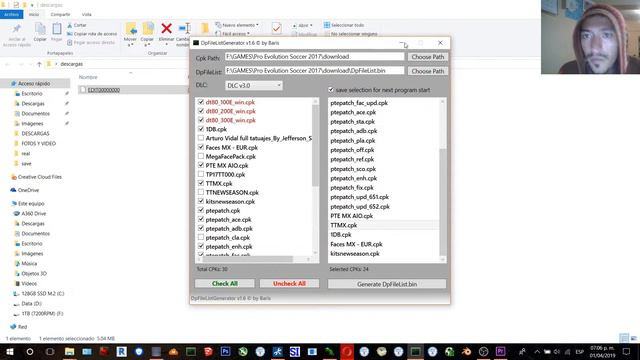This screenshot has height=360, width=640.
Task: Select ptepatch_fac_upd.cpk in right list
Action: (x=359, y=103)
